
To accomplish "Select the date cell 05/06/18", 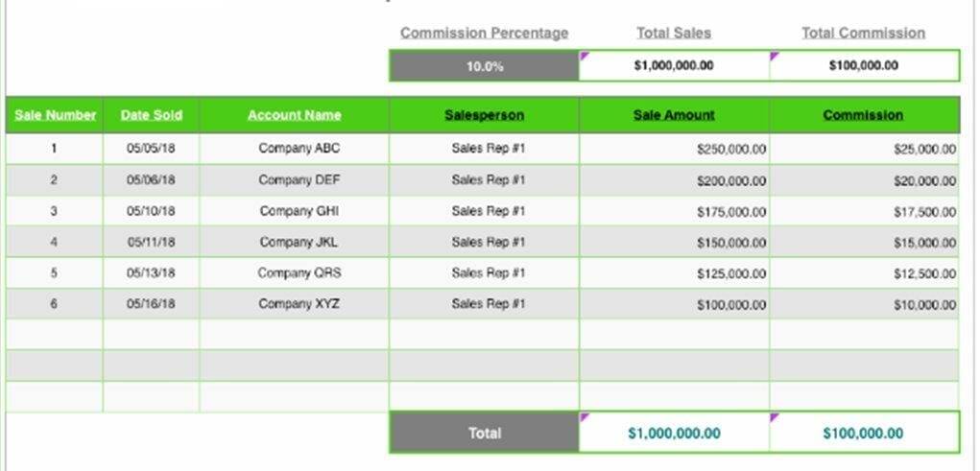I will click(x=151, y=179).
